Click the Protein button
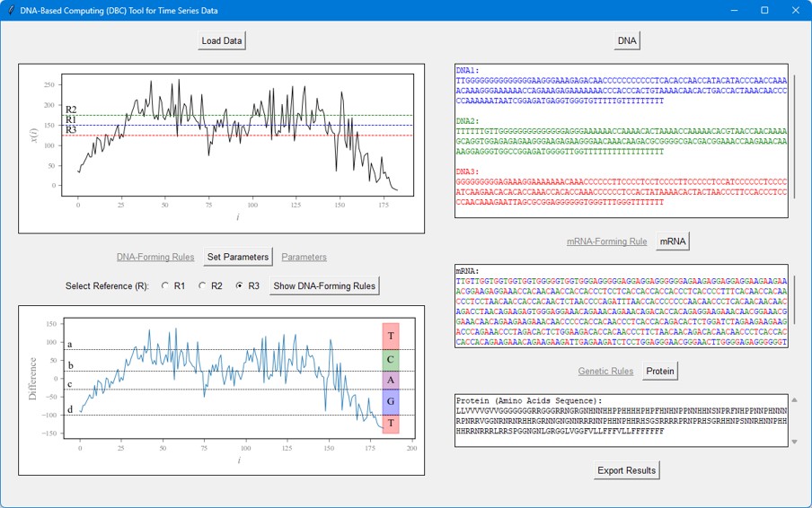The height and width of the screenshot is (508, 812). 660,371
